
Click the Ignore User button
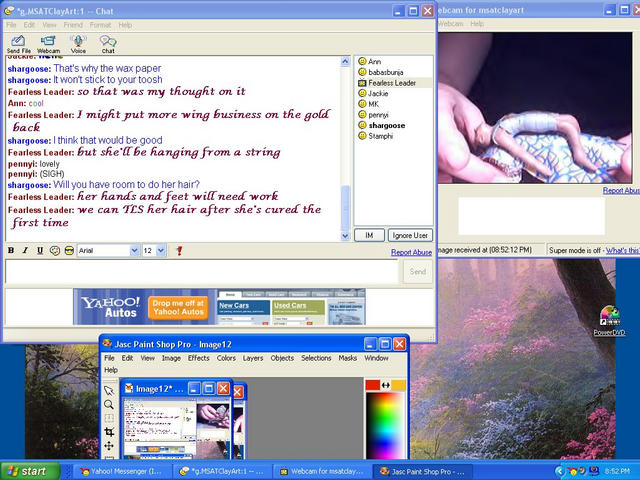(410, 236)
